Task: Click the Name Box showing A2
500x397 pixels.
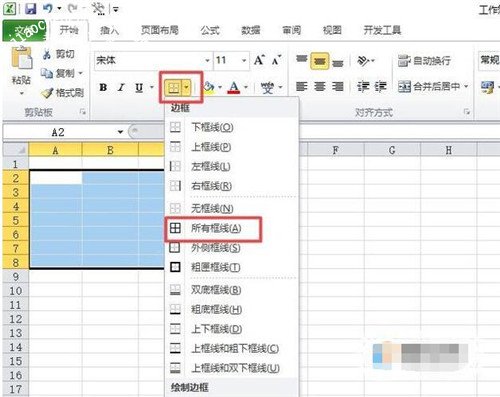Action: 59,132
